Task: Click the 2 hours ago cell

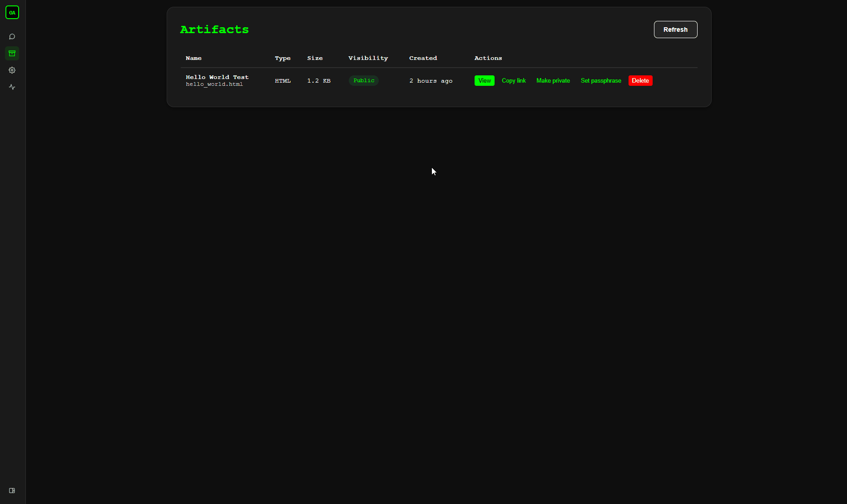Action: (431, 81)
